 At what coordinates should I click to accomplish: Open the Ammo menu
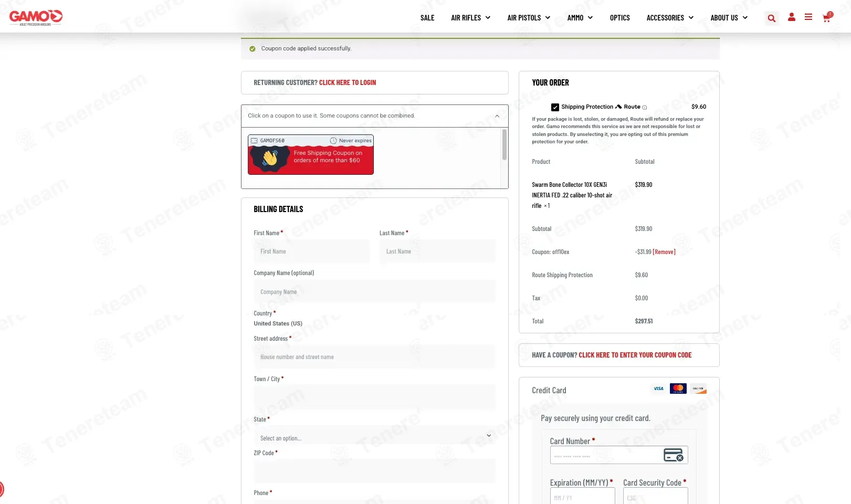click(575, 18)
